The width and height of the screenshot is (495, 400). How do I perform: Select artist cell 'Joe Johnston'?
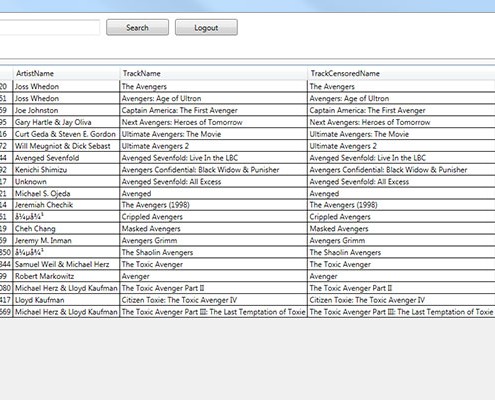66,110
